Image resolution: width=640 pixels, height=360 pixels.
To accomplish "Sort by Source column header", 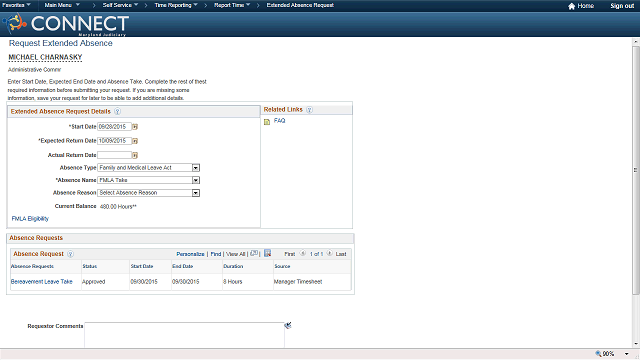I will point(282,266).
